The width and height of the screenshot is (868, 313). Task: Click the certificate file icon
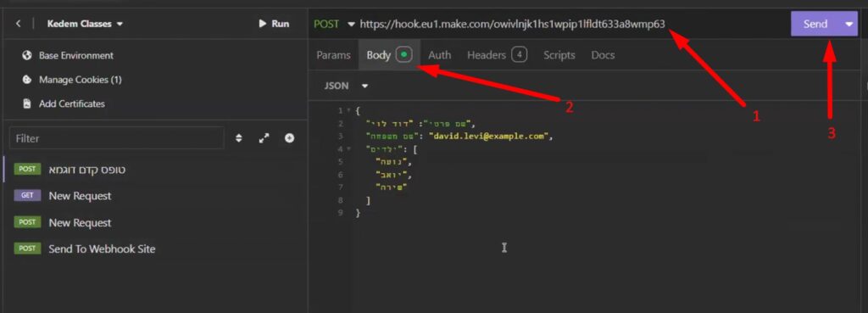[x=26, y=103]
